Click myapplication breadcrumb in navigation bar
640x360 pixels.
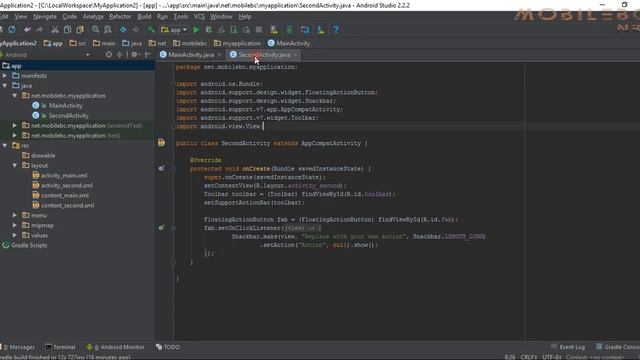[x=237, y=43]
